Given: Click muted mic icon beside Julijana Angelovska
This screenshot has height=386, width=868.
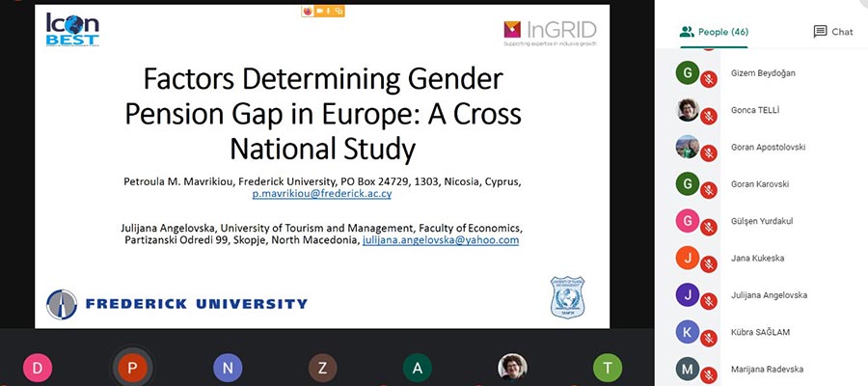Looking at the screenshot, I should tap(709, 299).
